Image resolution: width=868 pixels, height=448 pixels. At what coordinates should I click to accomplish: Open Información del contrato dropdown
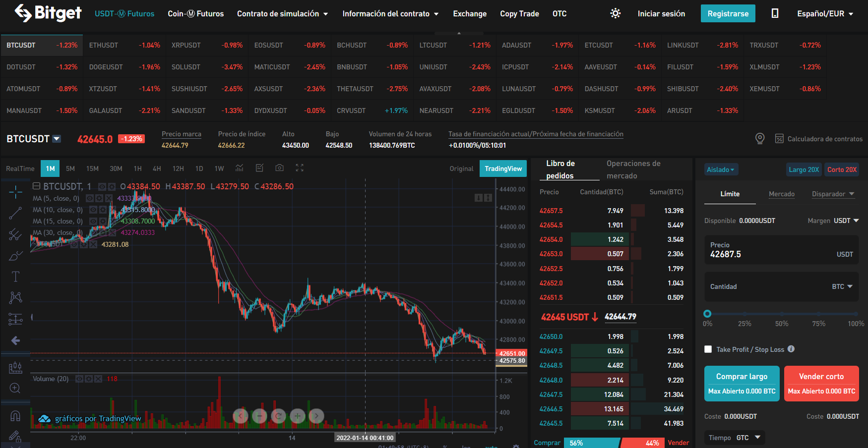tap(390, 13)
